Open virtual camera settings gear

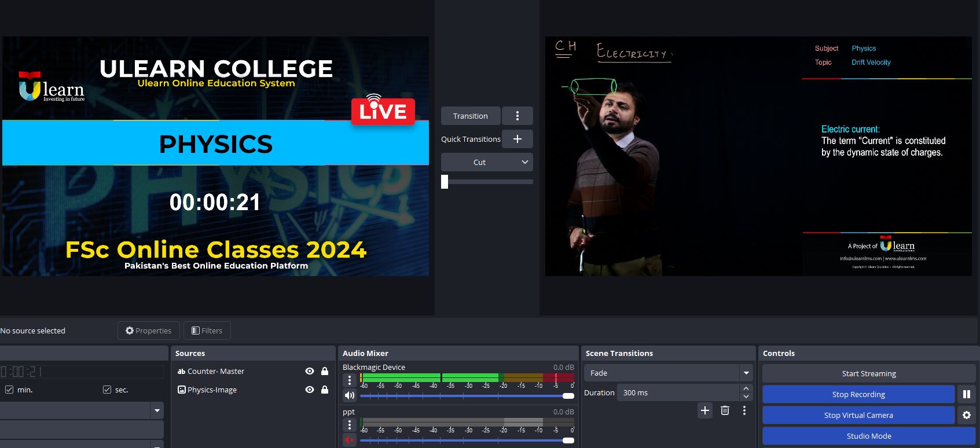coord(967,415)
